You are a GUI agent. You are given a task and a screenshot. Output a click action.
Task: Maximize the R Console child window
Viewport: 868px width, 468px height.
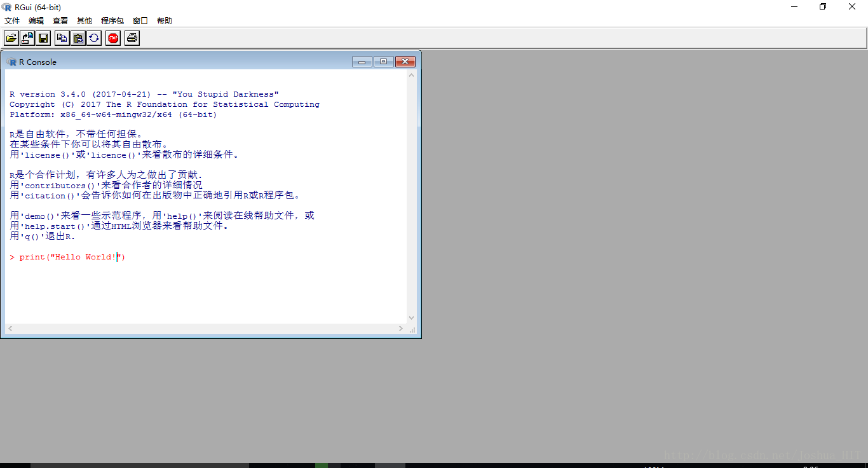click(x=384, y=62)
